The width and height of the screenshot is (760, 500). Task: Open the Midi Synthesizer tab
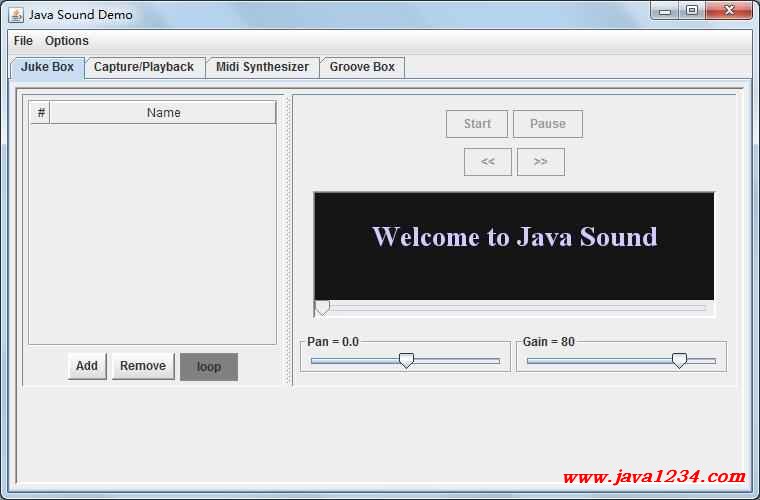(262, 67)
